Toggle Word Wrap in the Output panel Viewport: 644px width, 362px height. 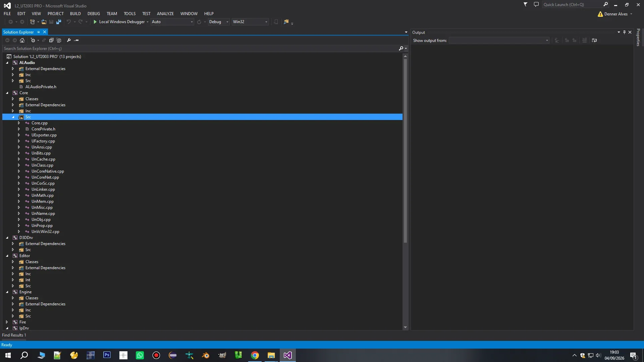coord(594,40)
